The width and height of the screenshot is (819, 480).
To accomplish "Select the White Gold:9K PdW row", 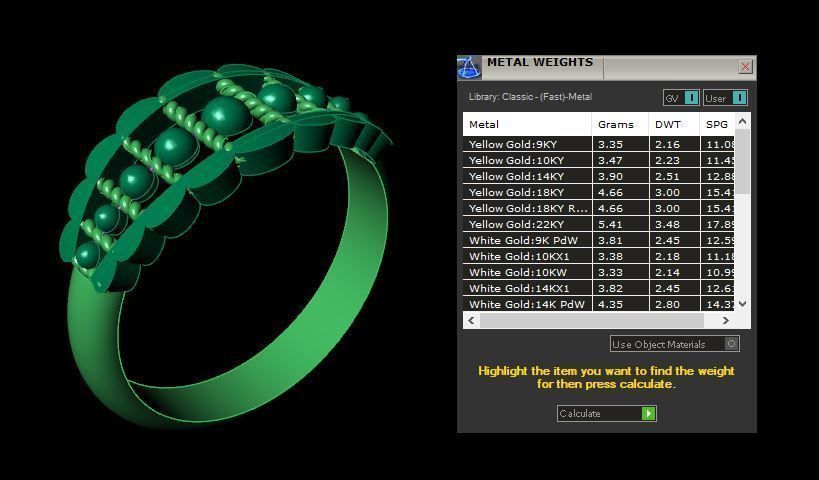I will [599, 240].
